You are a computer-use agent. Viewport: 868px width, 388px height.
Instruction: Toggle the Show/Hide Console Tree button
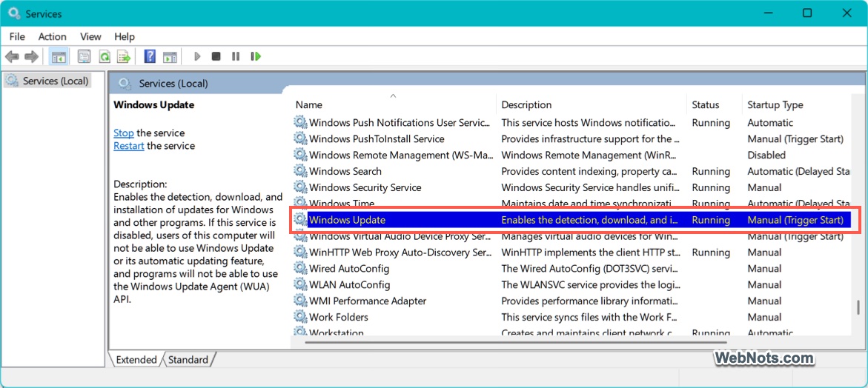(x=58, y=56)
